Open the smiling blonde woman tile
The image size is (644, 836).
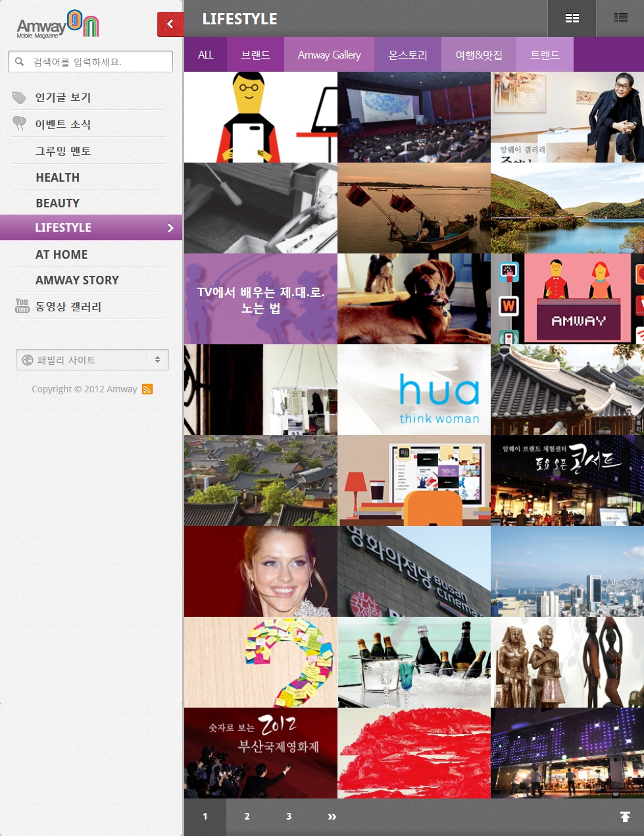tap(260, 571)
